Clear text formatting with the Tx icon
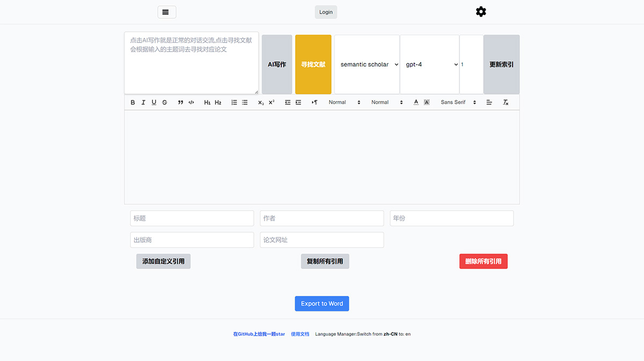This screenshot has width=644, height=361. pos(505,102)
